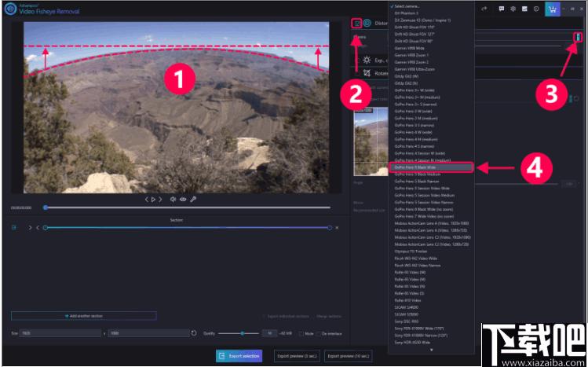Click the wrench tool icon under preview
The height and width of the screenshot is (367, 588).
(193, 200)
